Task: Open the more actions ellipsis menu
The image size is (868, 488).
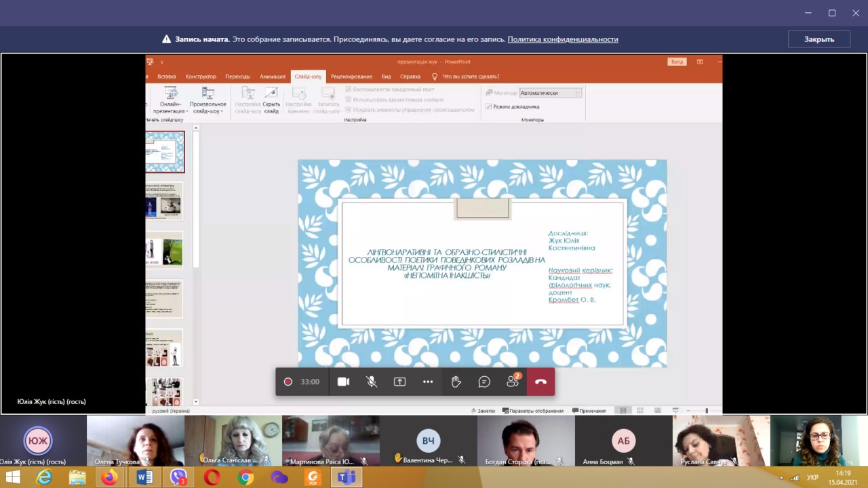Action: [428, 382]
